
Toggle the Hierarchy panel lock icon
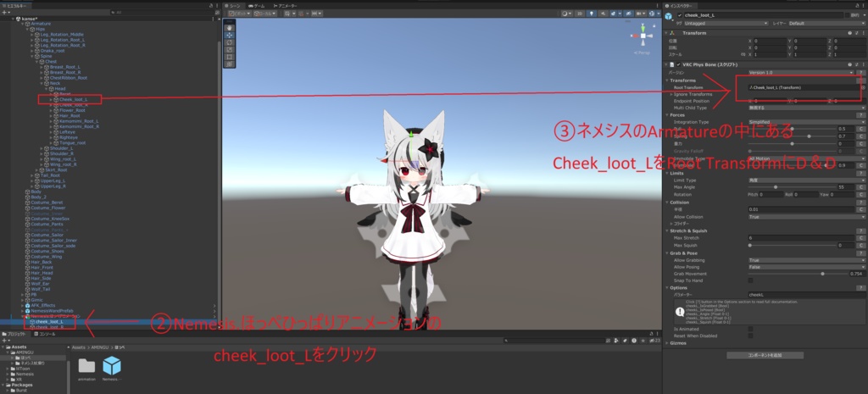tap(211, 5)
